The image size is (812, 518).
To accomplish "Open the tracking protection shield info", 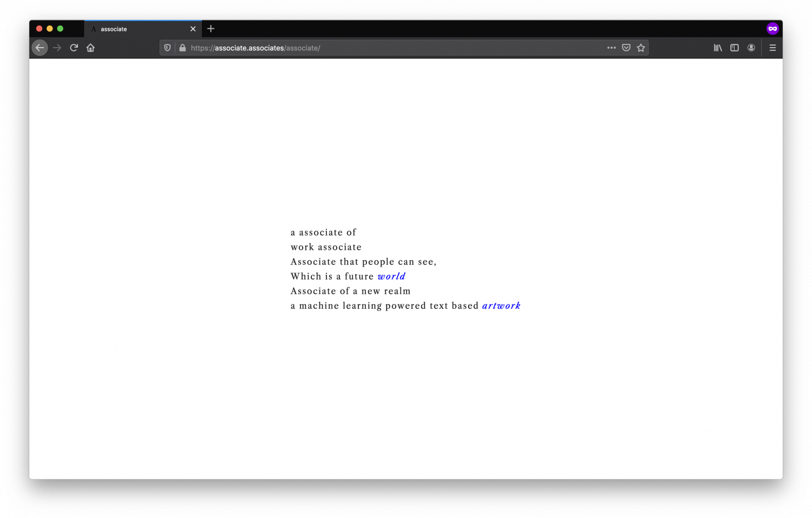I will [x=167, y=48].
